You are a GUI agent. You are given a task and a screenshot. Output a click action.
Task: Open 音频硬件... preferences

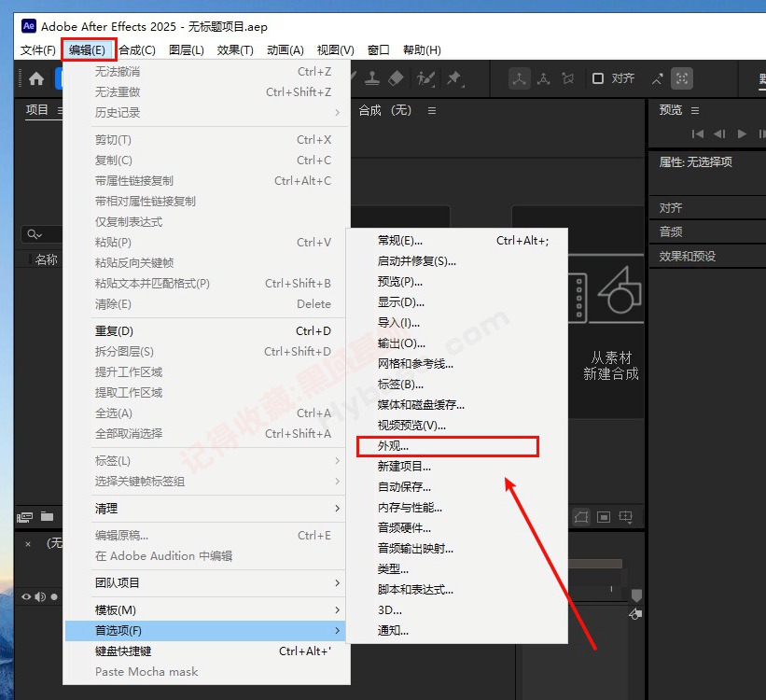(457, 528)
